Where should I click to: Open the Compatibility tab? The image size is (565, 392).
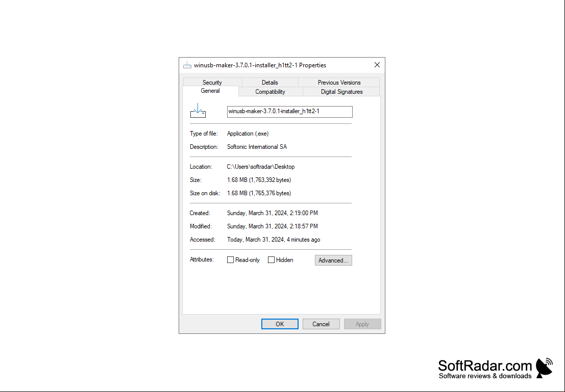[270, 92]
